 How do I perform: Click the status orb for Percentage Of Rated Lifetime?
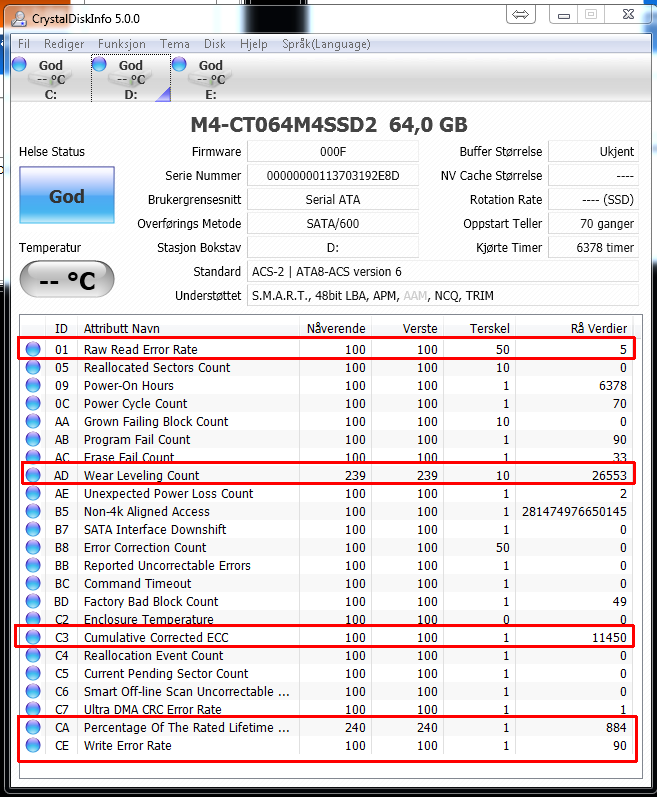[33, 727]
